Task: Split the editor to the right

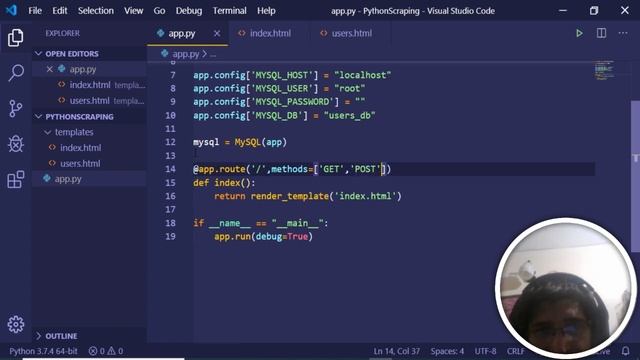Action: point(601,33)
